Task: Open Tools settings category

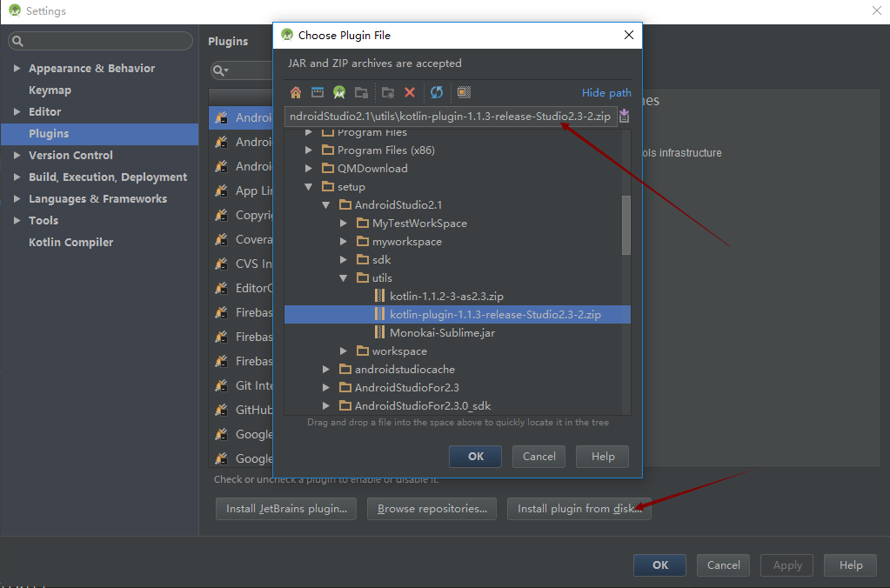Action: [43, 220]
